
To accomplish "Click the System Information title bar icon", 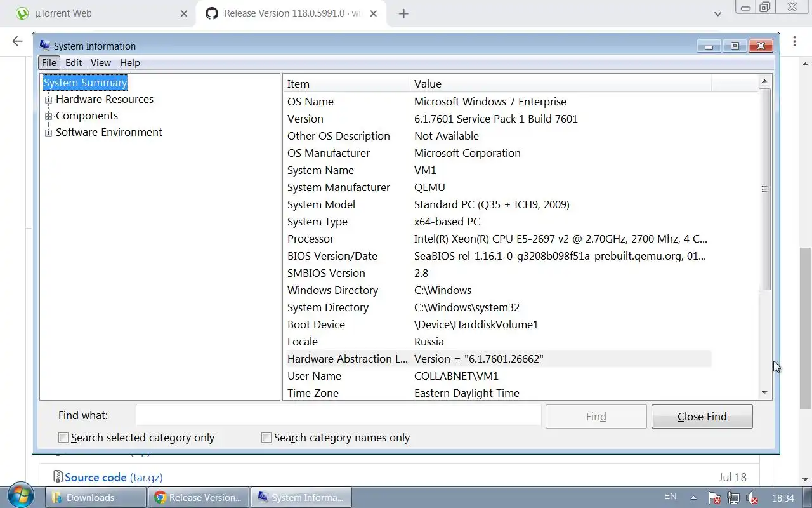I will click(x=44, y=46).
